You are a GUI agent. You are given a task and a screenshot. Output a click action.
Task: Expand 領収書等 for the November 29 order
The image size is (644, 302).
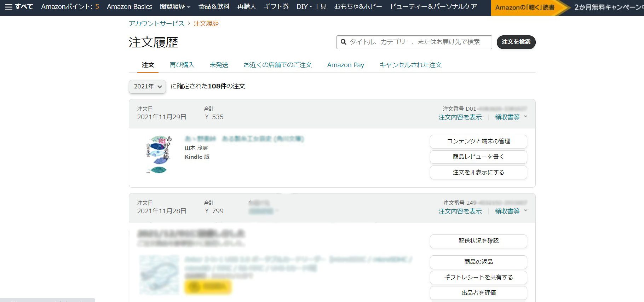(511, 117)
